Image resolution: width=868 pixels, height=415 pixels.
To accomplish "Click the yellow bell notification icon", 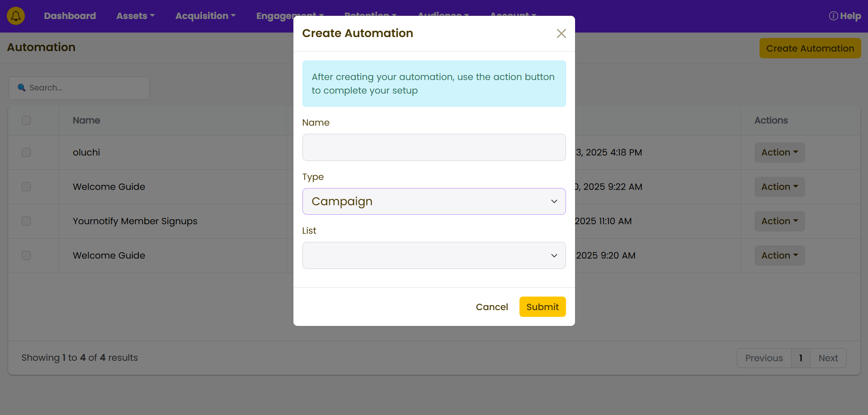I will click(16, 16).
